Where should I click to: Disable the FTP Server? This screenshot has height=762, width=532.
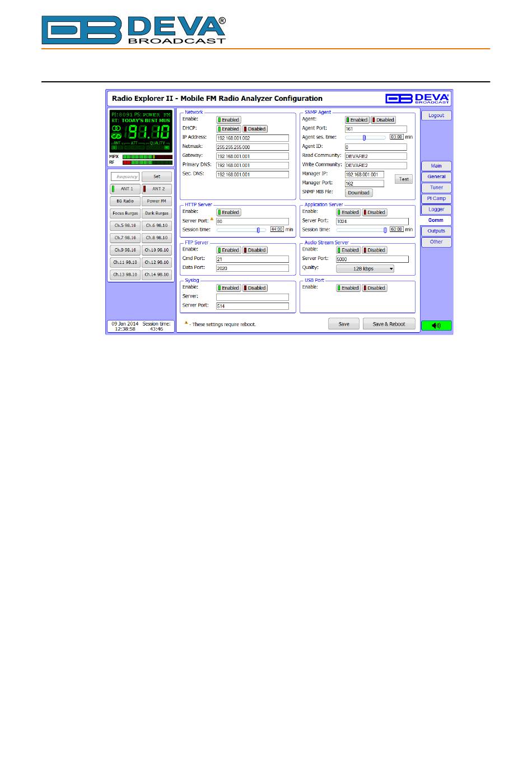click(255, 250)
